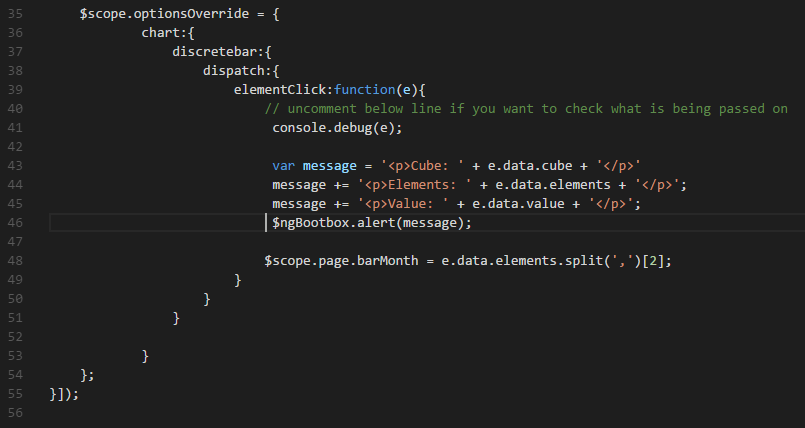Select line number 46 in the gutter

click(14, 222)
